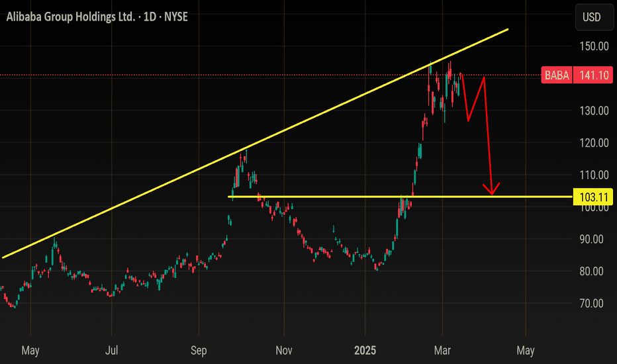617x364 pixels.
Task: Click the BABA price label tag
Action: coord(557,75)
